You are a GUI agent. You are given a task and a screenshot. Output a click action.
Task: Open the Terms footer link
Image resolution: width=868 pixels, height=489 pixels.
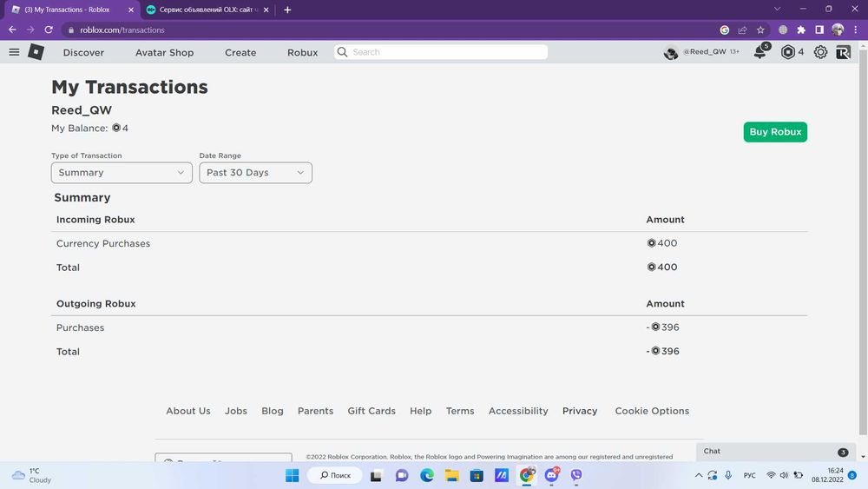(460, 411)
